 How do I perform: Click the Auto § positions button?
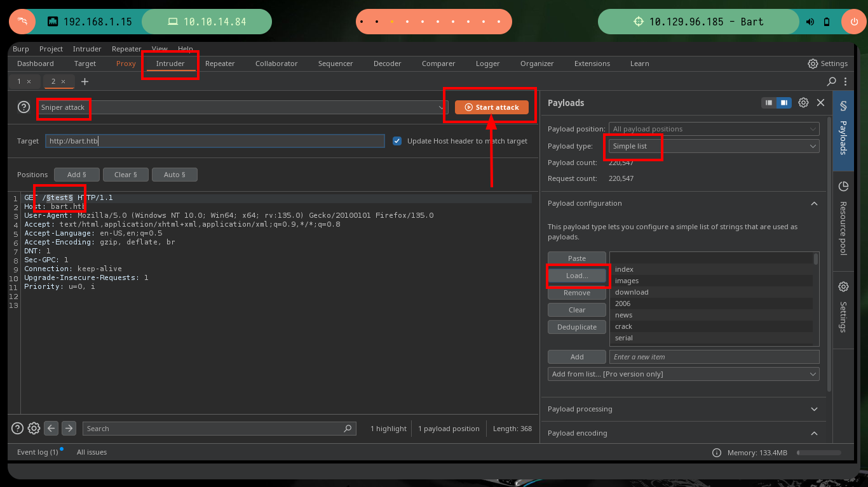coord(174,175)
